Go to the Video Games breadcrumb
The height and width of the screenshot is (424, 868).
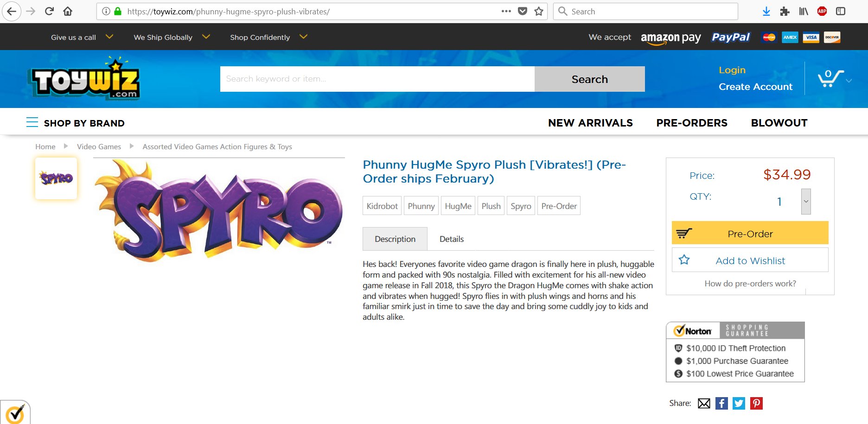(x=99, y=146)
